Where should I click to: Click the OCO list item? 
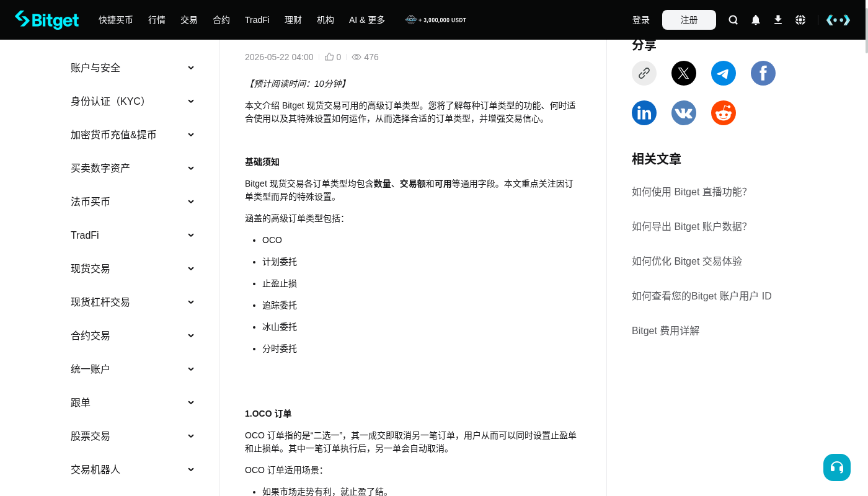point(272,240)
